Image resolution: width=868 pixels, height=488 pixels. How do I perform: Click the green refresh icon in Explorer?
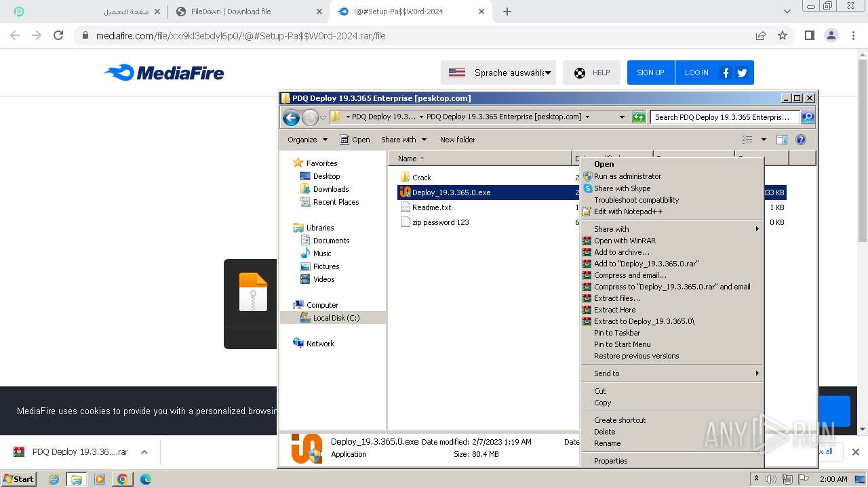[x=639, y=117]
